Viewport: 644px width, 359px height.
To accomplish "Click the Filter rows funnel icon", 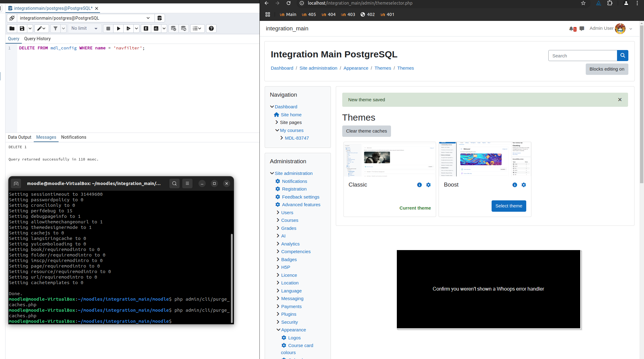I will (56, 29).
